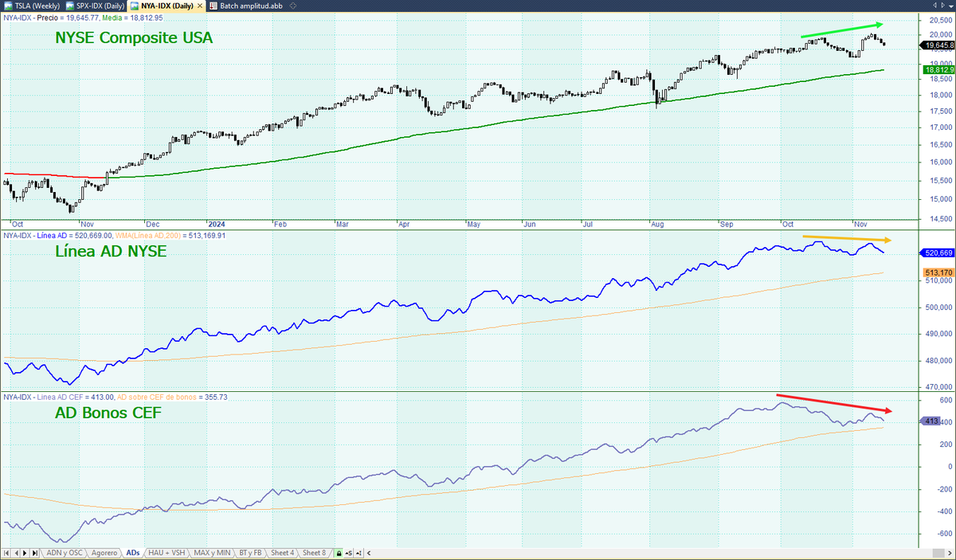This screenshot has width=956, height=560.
Task: Switch to the Sheet 4 tab
Action: (282, 552)
